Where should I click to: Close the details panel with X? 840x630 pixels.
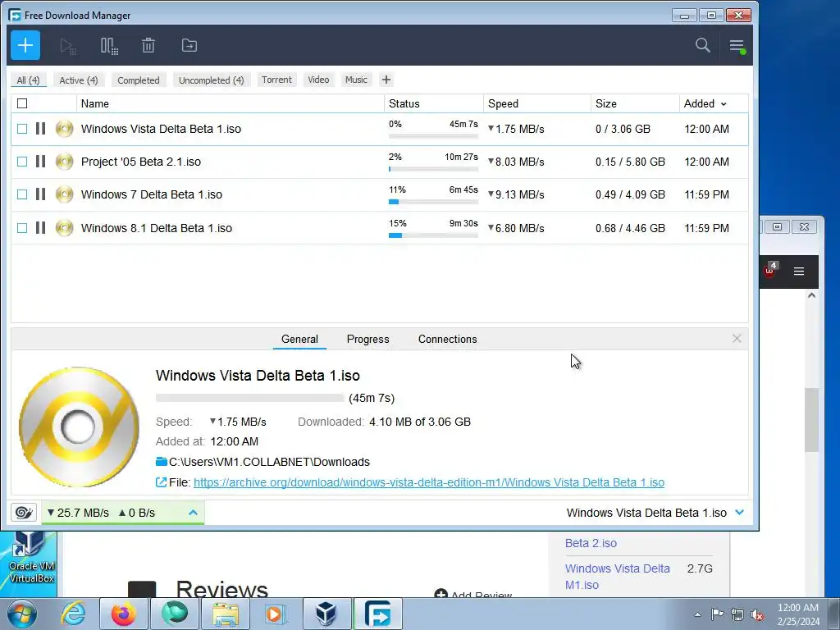coord(737,339)
